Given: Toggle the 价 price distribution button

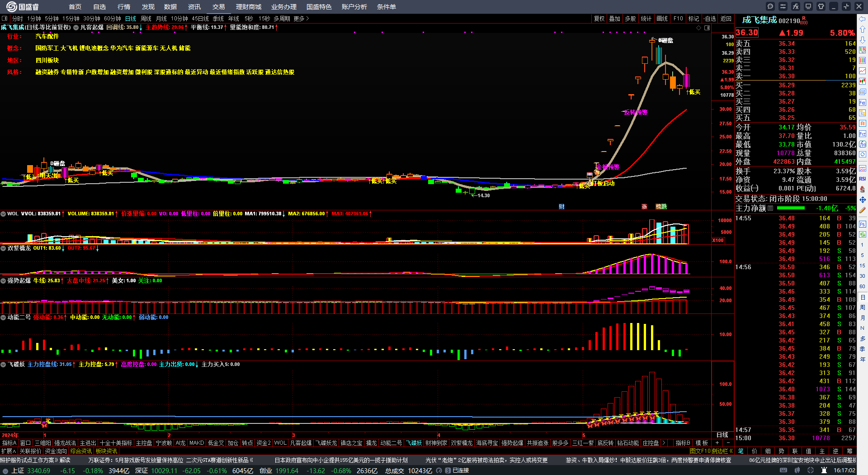Looking at the screenshot, I should click(x=755, y=451).
